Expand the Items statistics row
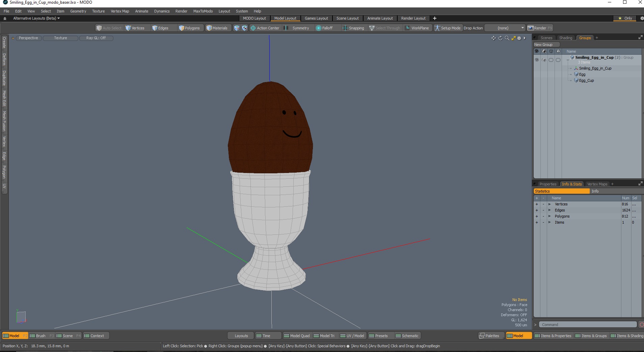 coord(549,222)
